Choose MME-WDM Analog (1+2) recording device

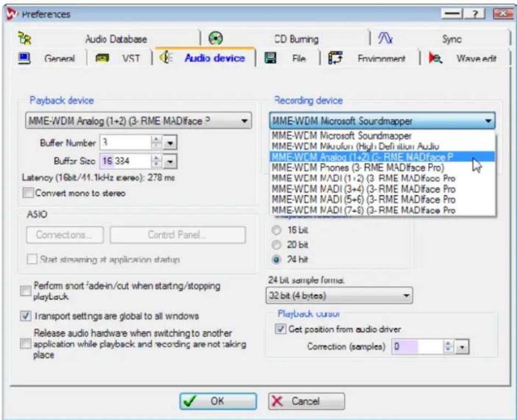383,156
